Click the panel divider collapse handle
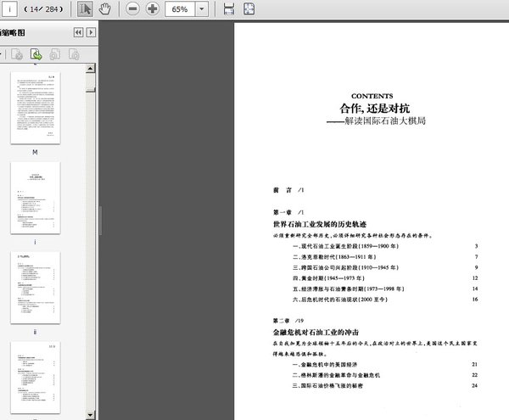The image size is (509, 420). coord(101,214)
